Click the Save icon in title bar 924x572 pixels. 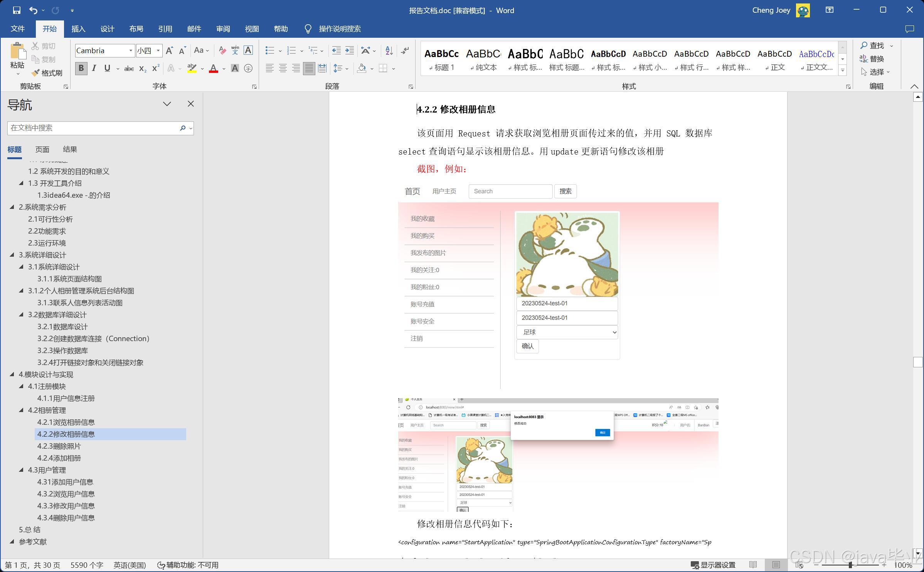(x=17, y=10)
